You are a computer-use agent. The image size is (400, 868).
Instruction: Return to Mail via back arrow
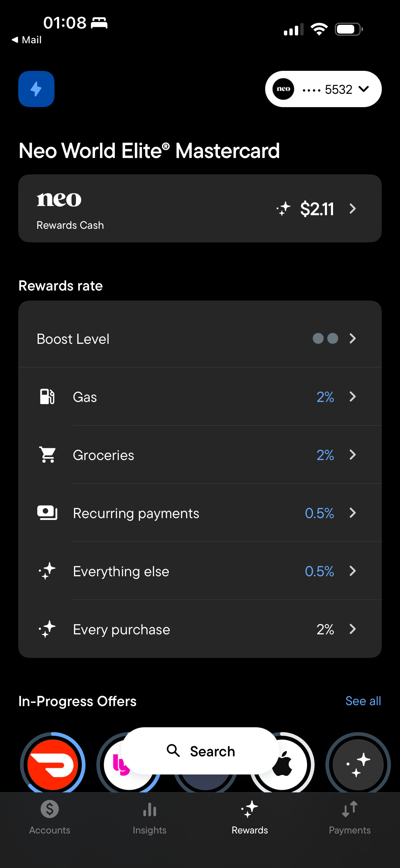pos(26,40)
